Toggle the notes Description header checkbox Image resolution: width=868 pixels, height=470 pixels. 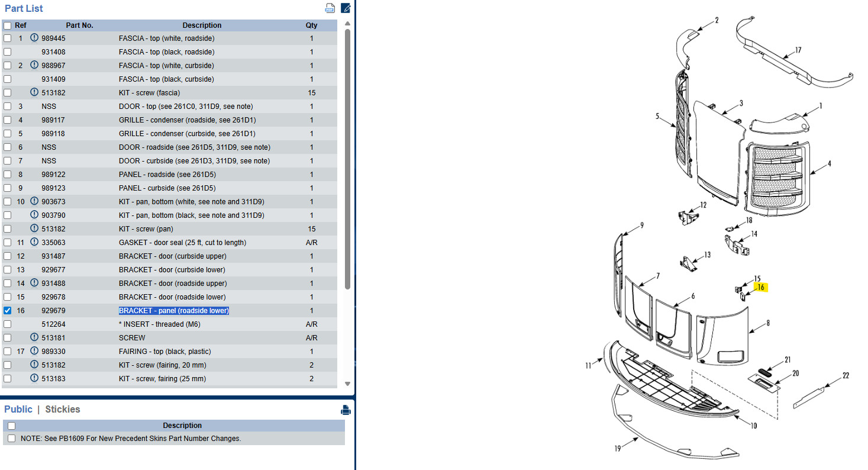pos(11,426)
